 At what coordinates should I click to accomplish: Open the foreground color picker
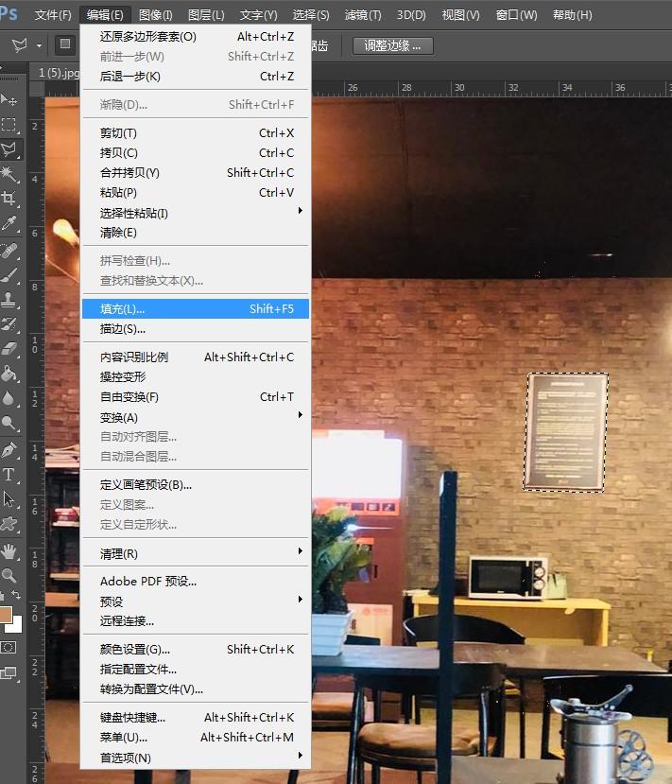coord(6,614)
